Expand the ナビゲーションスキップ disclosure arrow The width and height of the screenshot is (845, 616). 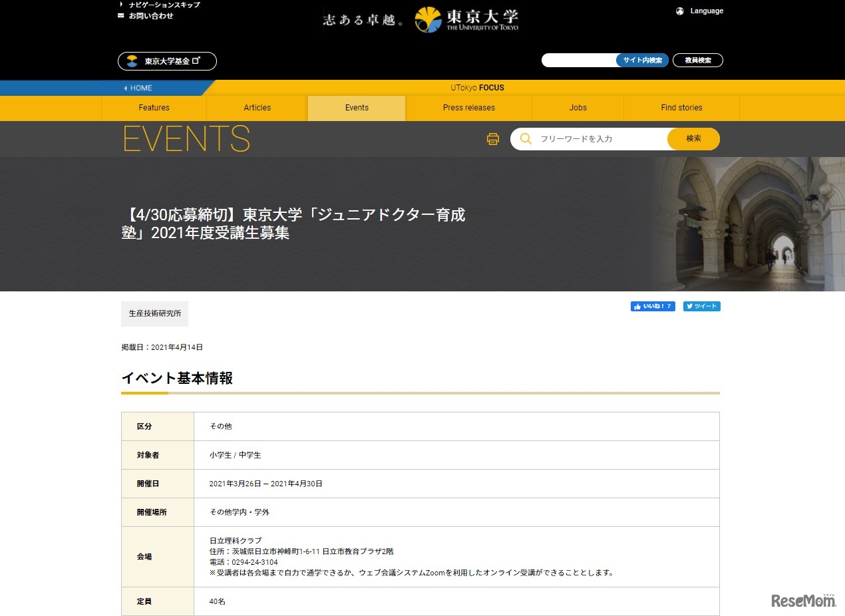[x=120, y=4]
